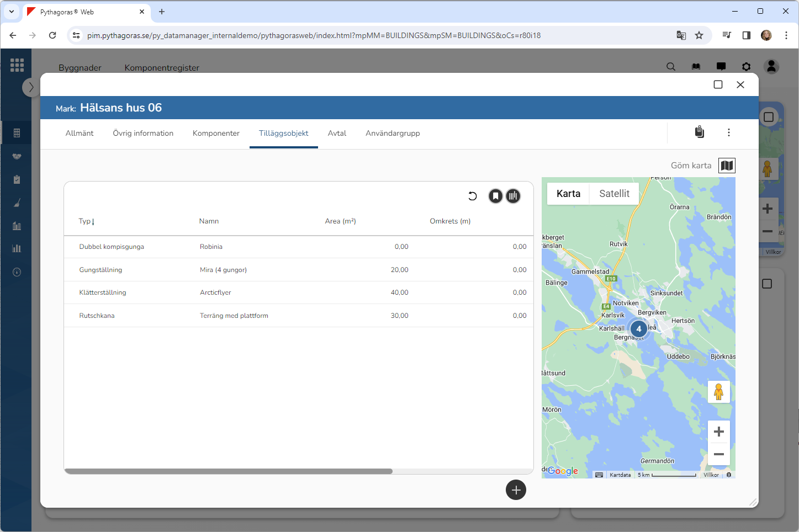
Task: Bookmark this page with the star icon
Action: pos(699,35)
